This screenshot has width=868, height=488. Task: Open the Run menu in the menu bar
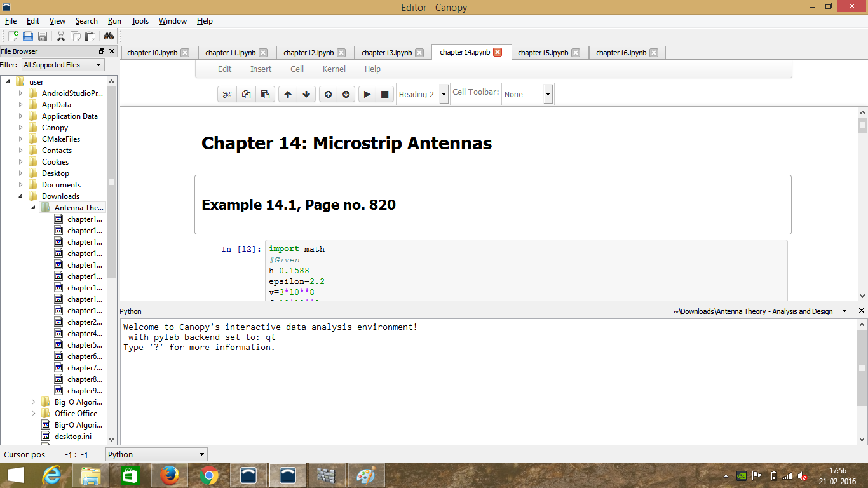click(x=114, y=21)
